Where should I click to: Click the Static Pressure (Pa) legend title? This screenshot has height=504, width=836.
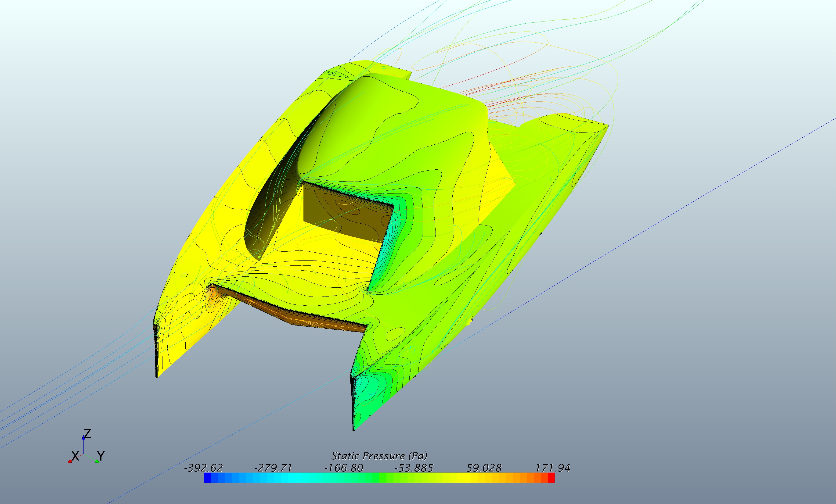pos(379,455)
